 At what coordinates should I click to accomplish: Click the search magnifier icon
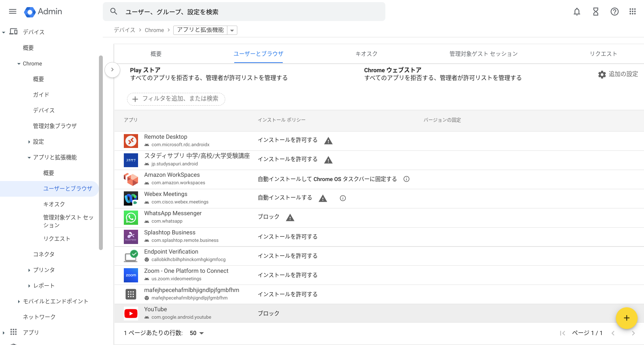pos(114,11)
